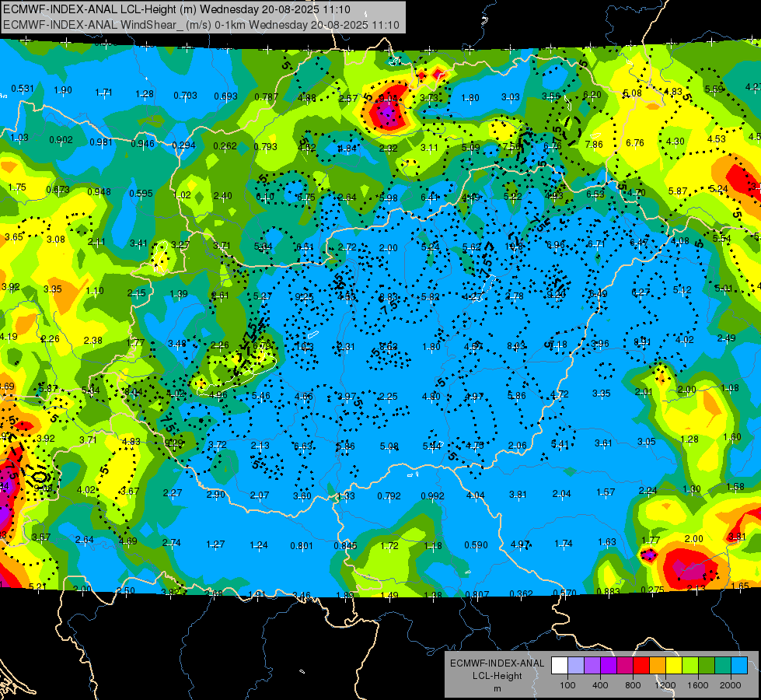This screenshot has height=700, width=761.
Task: Click the dark green legend swatch
Action: coord(706,666)
